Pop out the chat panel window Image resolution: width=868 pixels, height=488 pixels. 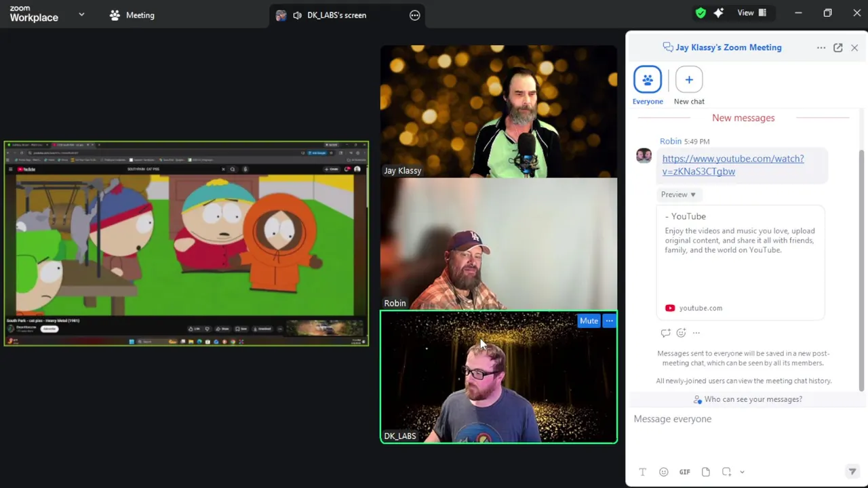838,47
